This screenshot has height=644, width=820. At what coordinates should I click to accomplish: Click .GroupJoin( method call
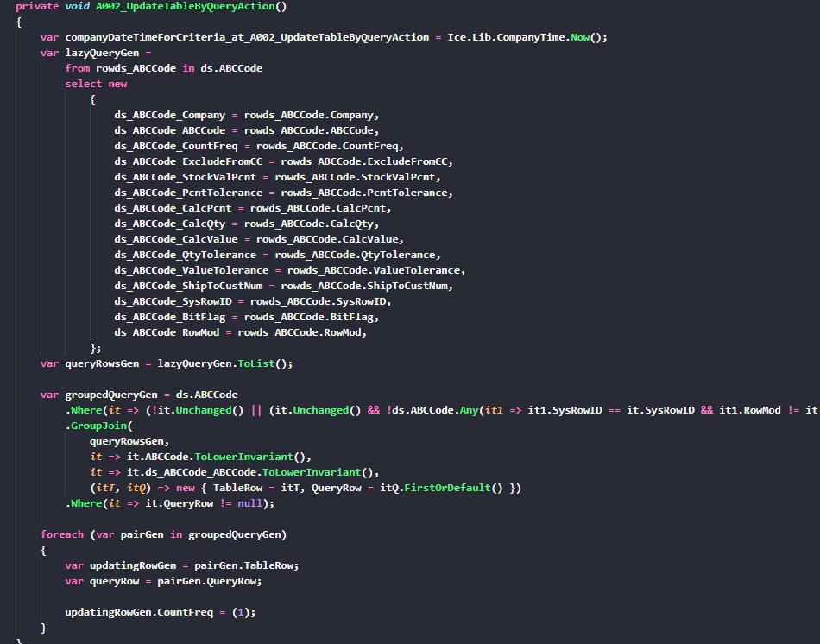pyautogui.click(x=99, y=426)
